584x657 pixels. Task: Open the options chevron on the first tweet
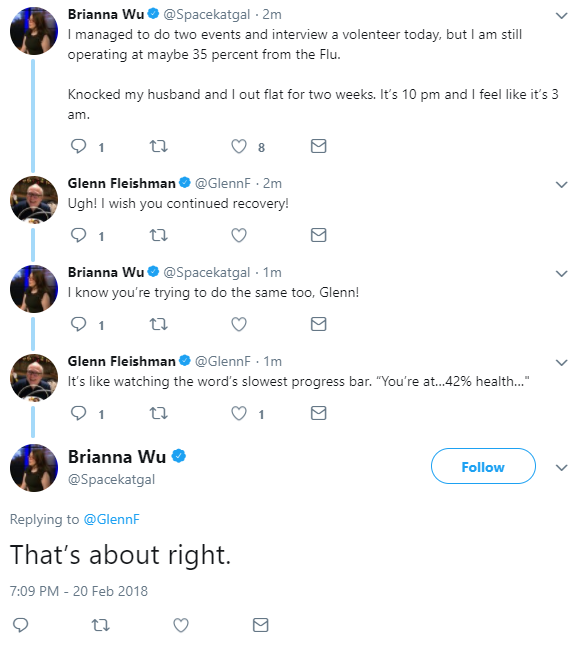point(561,16)
